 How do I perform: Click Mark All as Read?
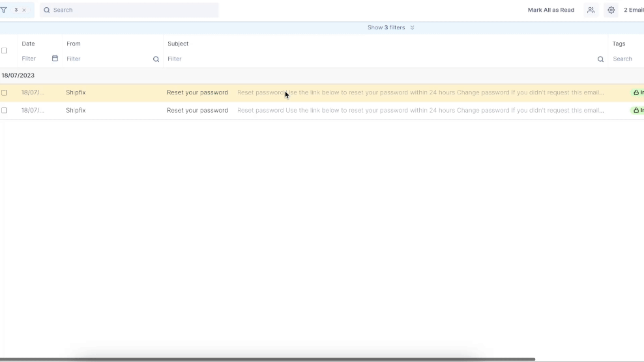coord(551,10)
